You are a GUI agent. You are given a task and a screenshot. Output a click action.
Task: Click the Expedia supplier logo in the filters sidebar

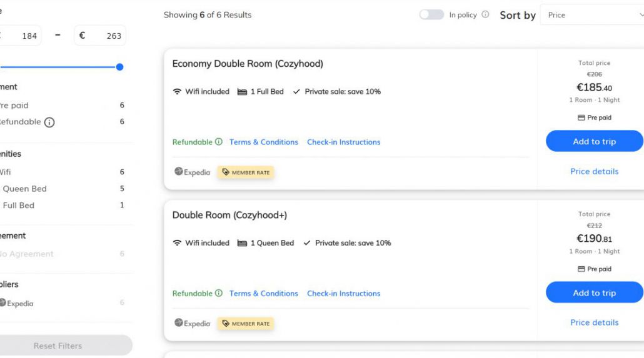(16, 303)
